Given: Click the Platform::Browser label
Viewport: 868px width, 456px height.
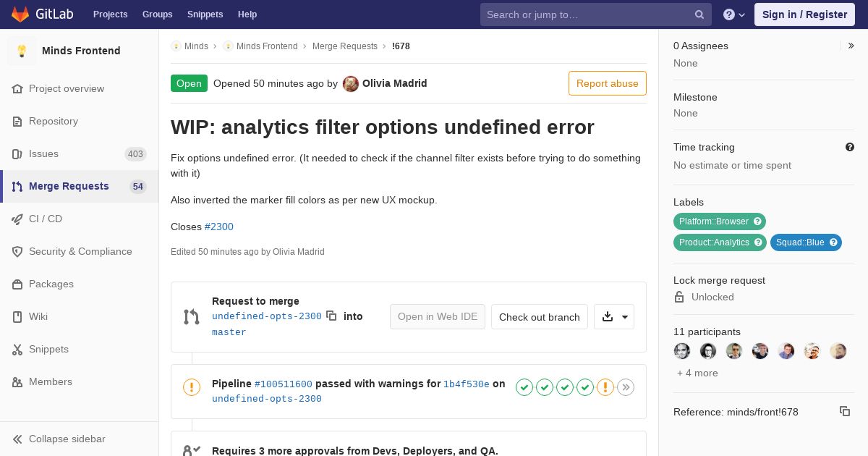Looking at the screenshot, I should (x=714, y=221).
